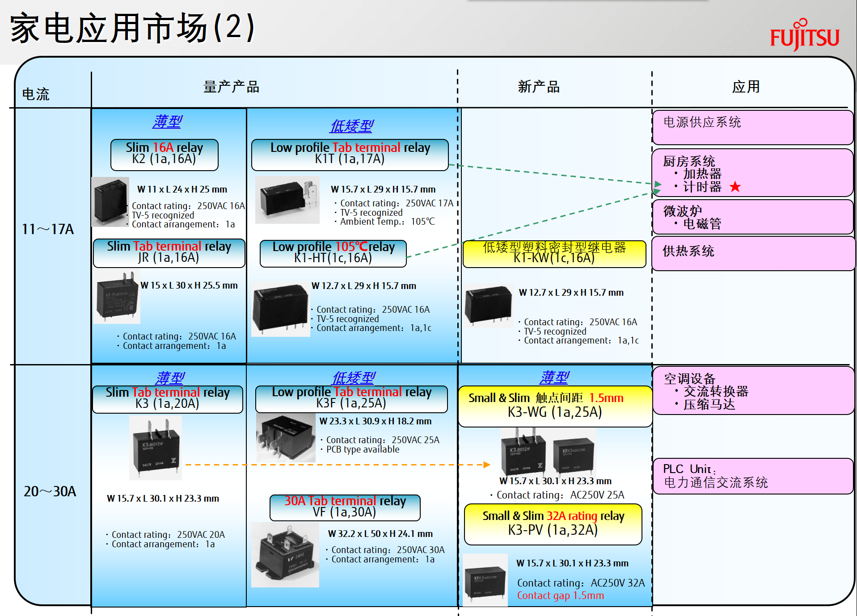Click the 电源供应系统 application box
Viewport: 857px width, 616px height.
pos(753,127)
